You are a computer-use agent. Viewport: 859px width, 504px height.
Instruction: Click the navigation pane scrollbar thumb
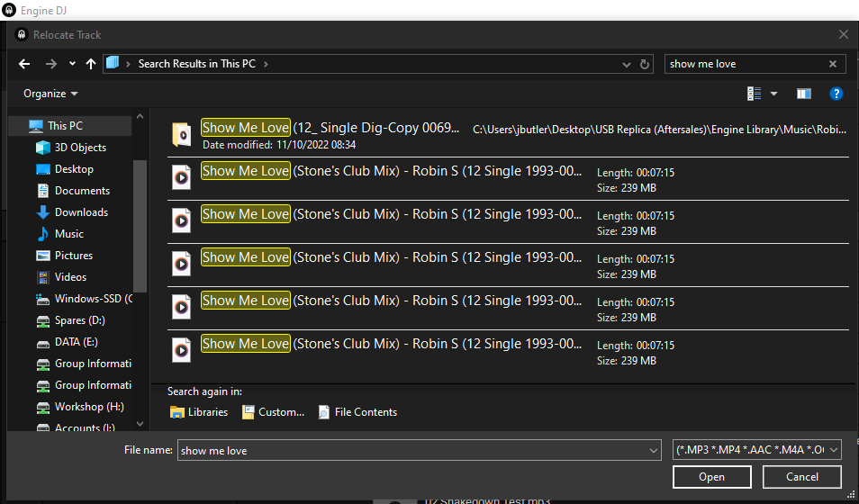pyautogui.click(x=140, y=226)
